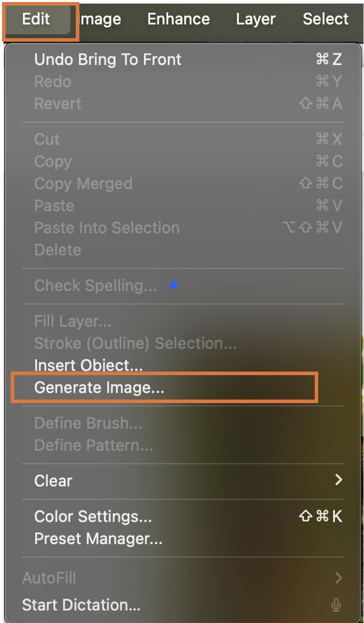The image size is (364, 623).
Task: Open the Layer menu
Action: tap(256, 19)
